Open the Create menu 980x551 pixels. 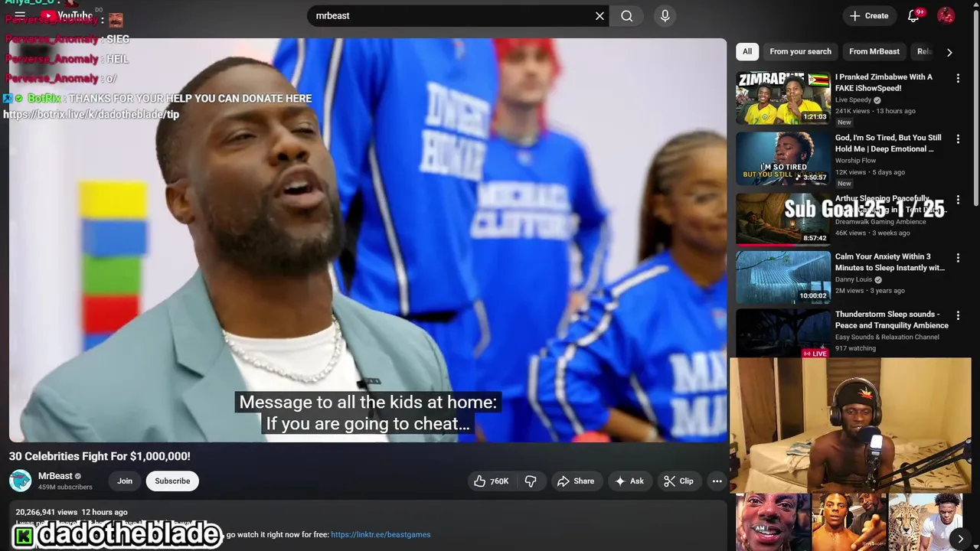click(x=869, y=15)
